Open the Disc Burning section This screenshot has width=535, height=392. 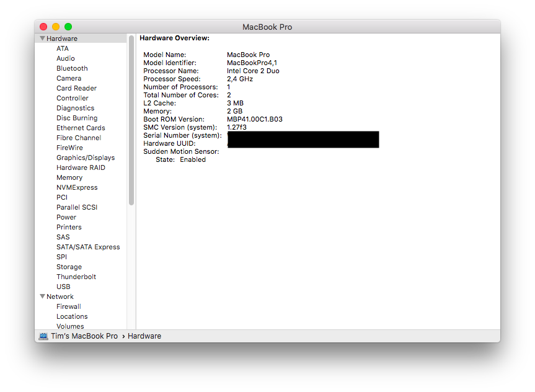[x=77, y=118]
